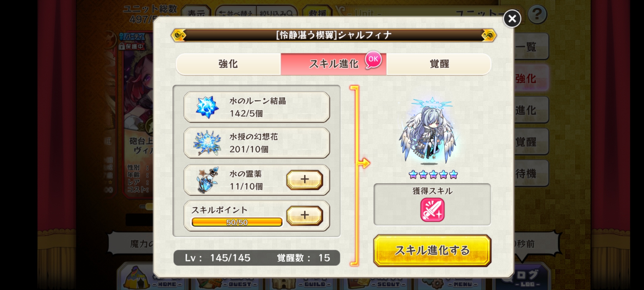Viewport: 644px width, 290px height.
Task: Tap the 水のルーン結晶 crystal icon
Action: (x=207, y=107)
